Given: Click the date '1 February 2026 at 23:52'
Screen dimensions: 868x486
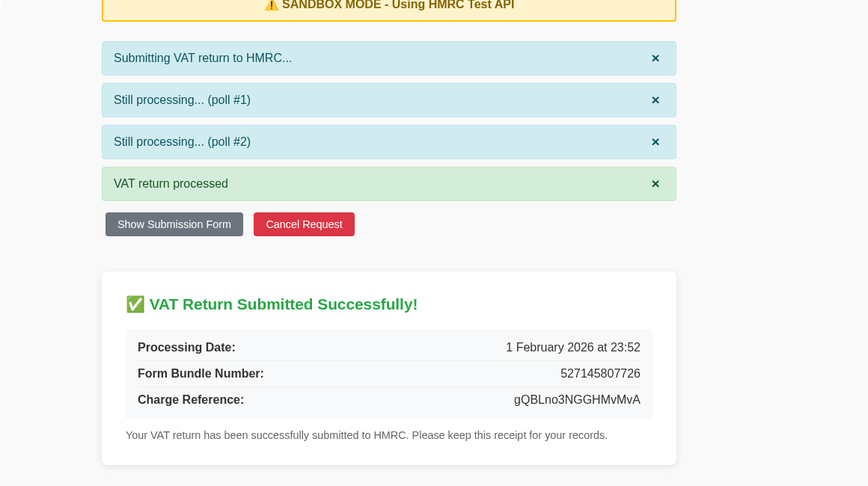Looking at the screenshot, I should (x=573, y=347).
